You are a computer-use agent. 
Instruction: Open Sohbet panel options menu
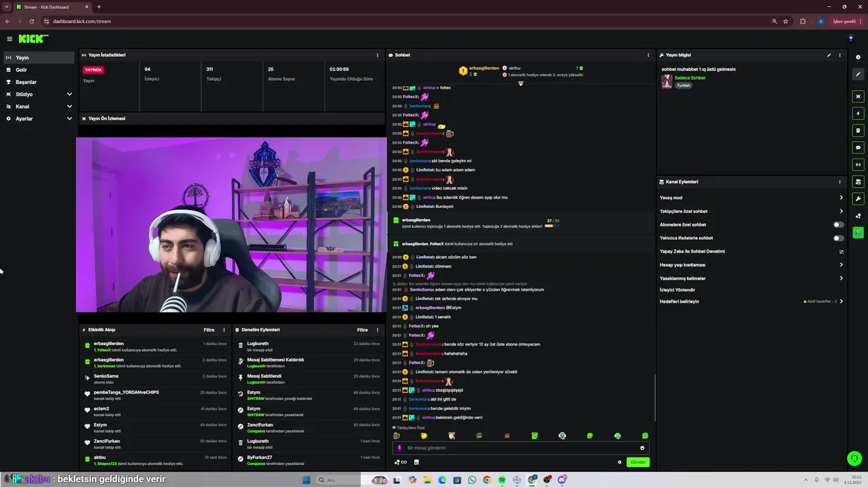pos(648,55)
